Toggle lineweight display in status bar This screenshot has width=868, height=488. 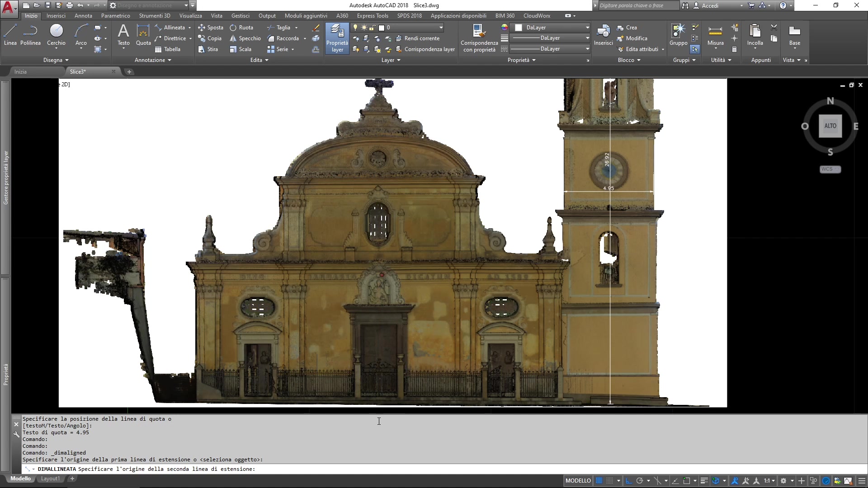704,481
